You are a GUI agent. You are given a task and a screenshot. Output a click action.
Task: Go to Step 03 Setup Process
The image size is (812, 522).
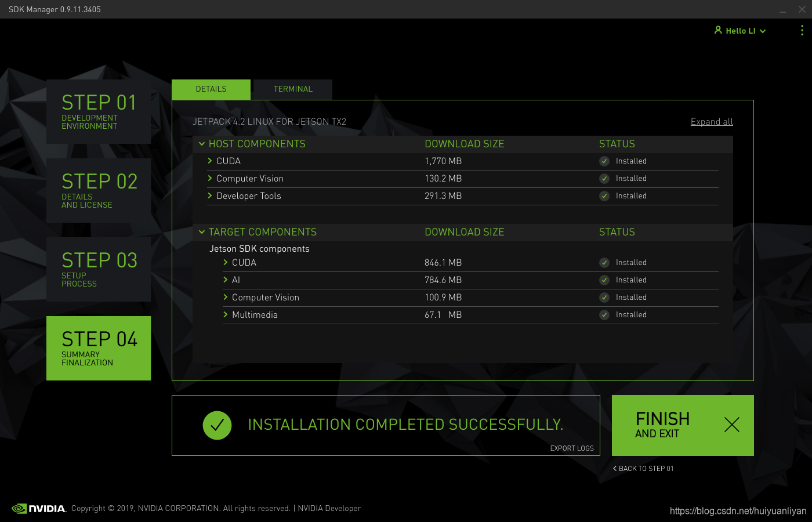[99, 269]
